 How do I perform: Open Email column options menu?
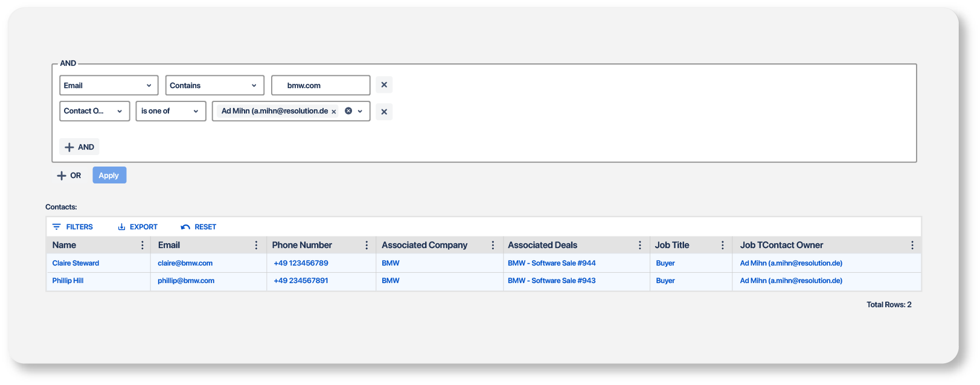click(256, 245)
